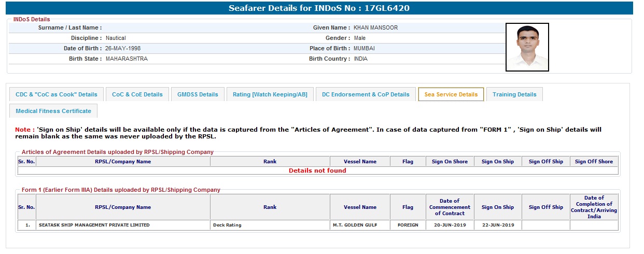Click the Date of Birth value 26-MAY-1998

pyautogui.click(x=123, y=48)
